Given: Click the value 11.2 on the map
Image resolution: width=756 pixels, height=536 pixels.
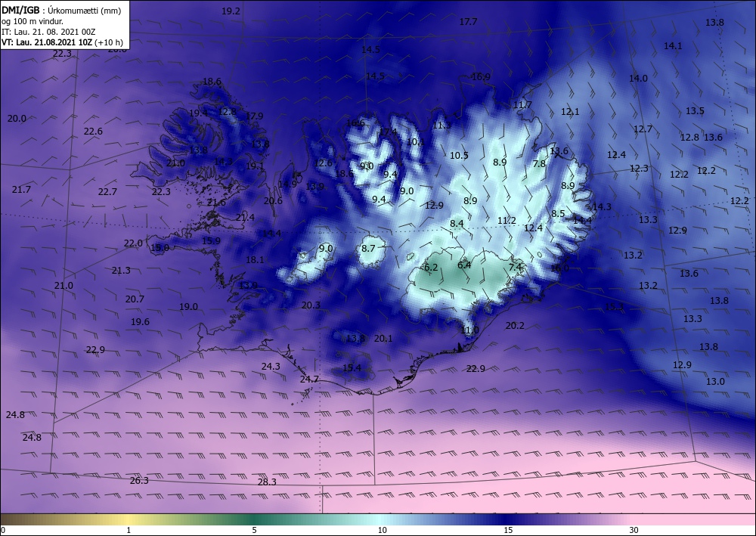Looking at the screenshot, I should click(x=507, y=220).
